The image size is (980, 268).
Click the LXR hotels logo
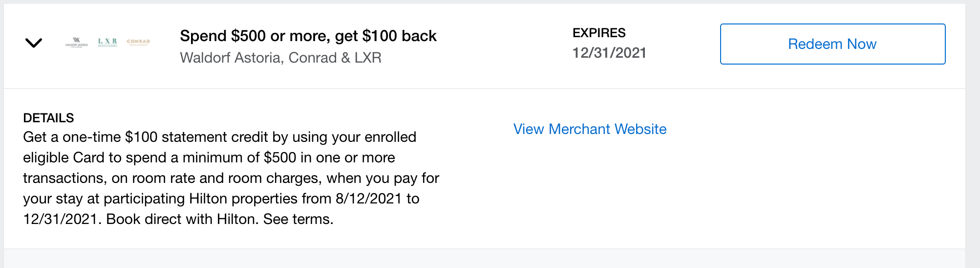coord(107,42)
